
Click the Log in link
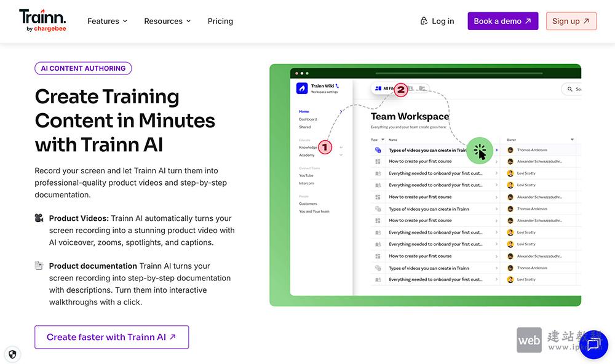coord(437,21)
